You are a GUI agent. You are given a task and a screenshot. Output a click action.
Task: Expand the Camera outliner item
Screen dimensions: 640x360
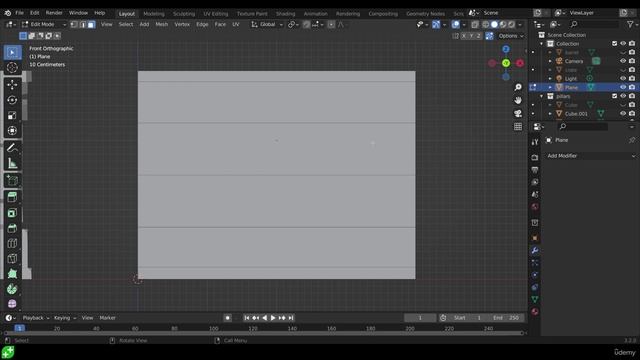click(x=550, y=61)
